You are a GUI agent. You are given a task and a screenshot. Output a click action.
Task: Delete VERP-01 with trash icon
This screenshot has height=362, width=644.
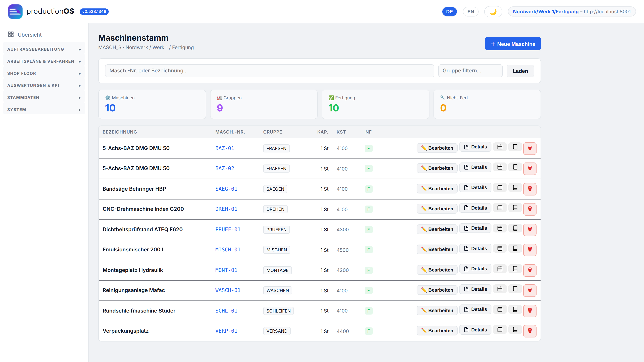click(x=530, y=331)
